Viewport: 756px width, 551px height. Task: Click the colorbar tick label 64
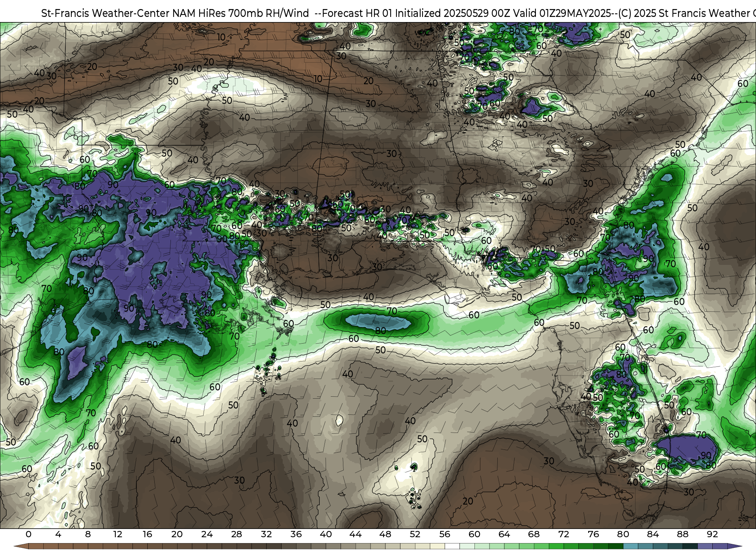click(504, 534)
